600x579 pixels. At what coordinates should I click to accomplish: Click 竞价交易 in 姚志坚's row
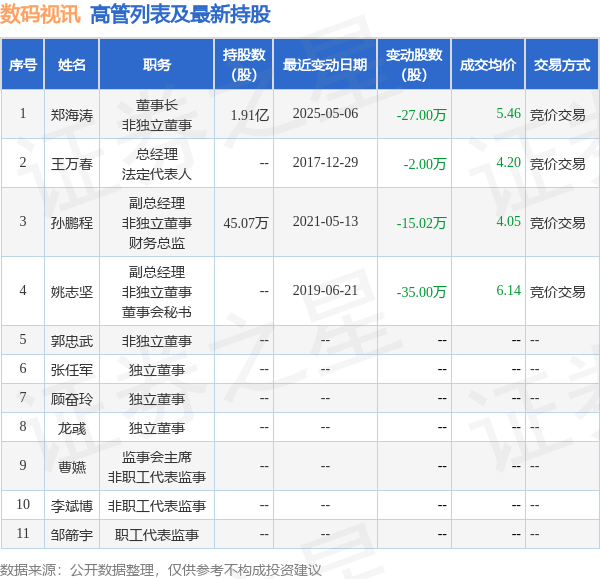click(x=558, y=292)
